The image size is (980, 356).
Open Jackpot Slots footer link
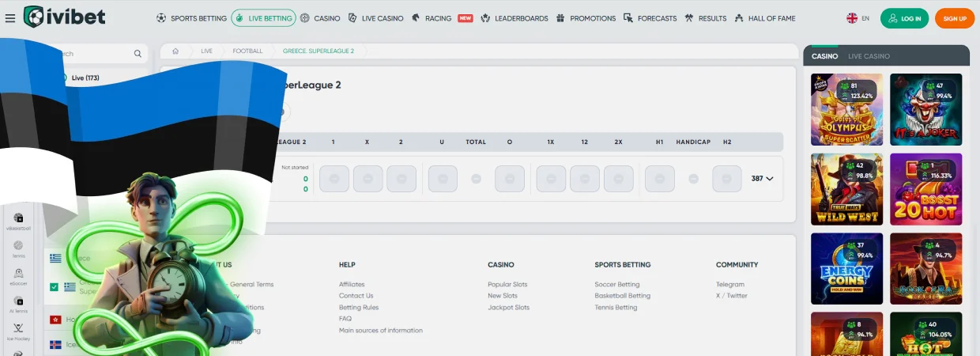509,307
